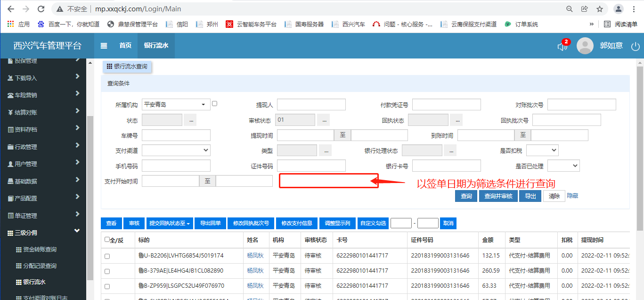Open 审核状态 picker ellipsis button
Screen dimensions: 644x300
point(323,120)
